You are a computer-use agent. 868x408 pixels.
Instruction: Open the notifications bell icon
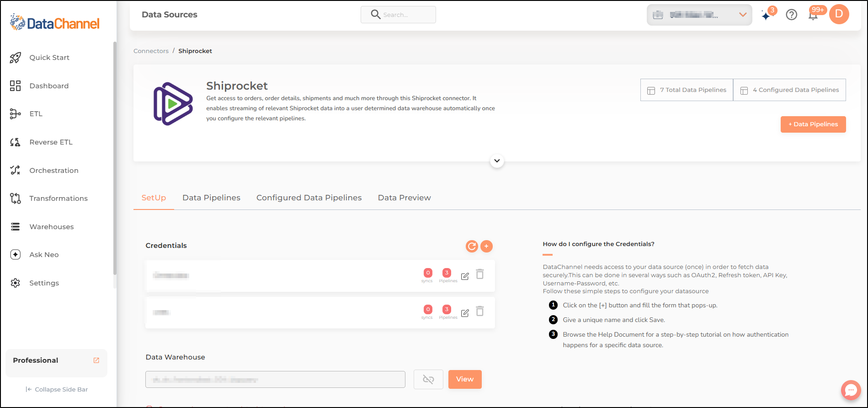pyautogui.click(x=813, y=16)
